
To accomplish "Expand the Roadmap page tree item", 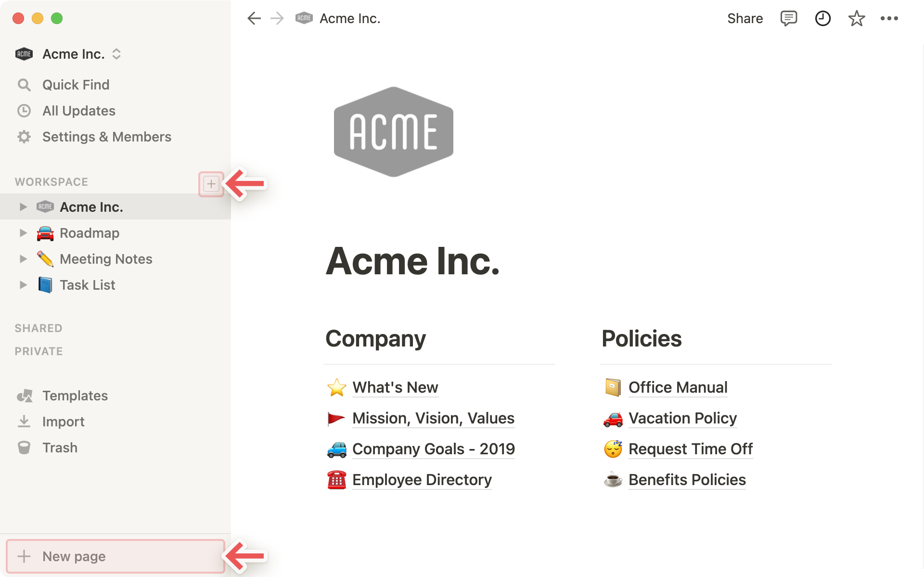I will point(22,232).
